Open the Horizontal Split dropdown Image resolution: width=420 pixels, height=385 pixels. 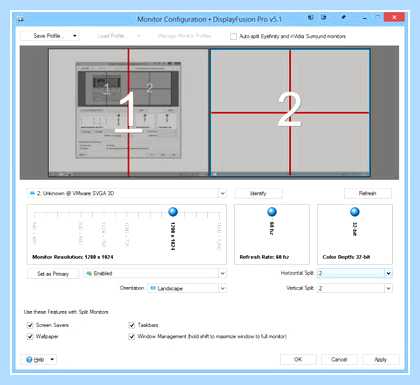[354, 273]
